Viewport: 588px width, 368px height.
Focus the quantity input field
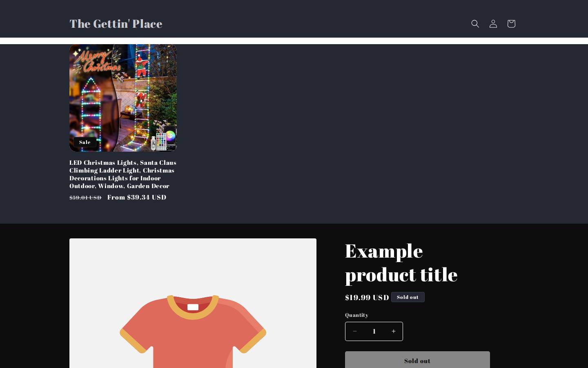click(374, 331)
